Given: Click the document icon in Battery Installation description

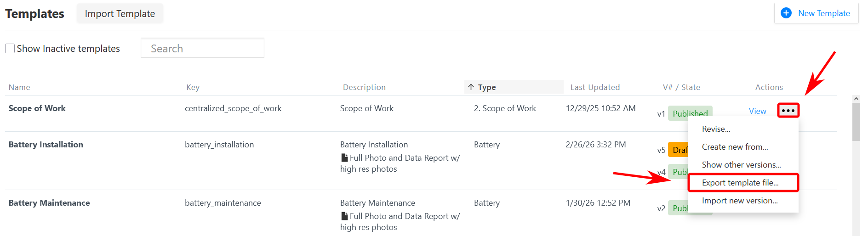Looking at the screenshot, I should point(344,158).
